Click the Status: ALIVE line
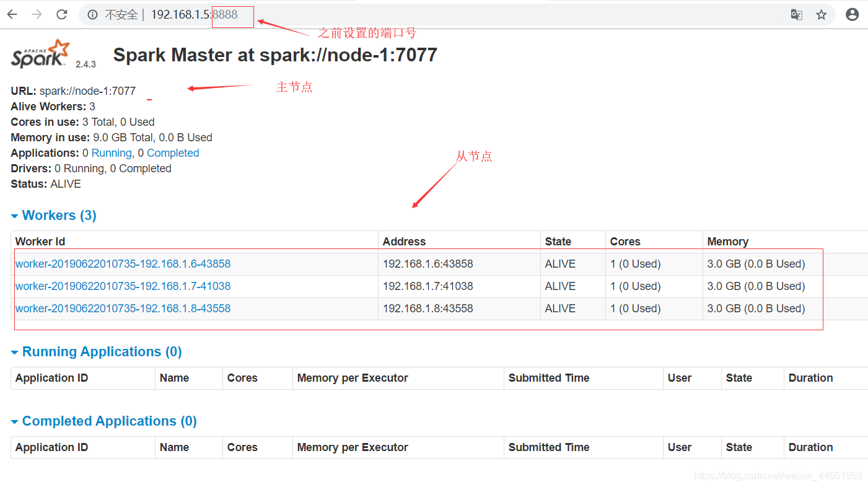Viewport: 868px width, 487px height. [x=46, y=184]
